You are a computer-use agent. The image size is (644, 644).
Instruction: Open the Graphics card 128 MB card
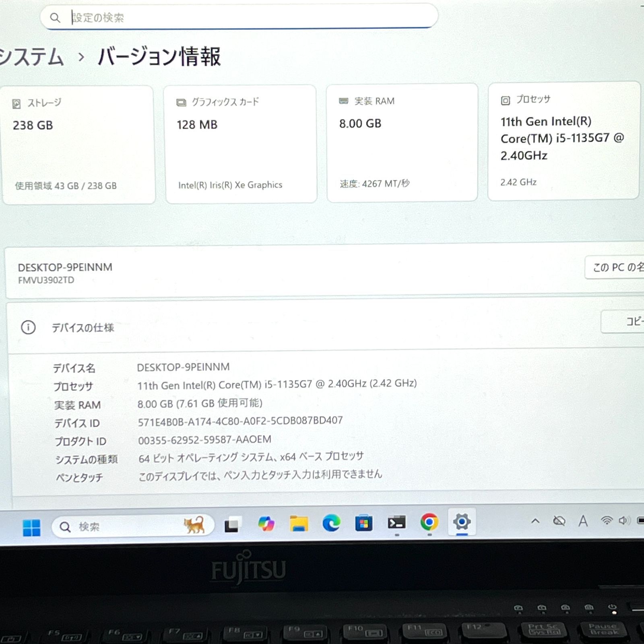241,144
